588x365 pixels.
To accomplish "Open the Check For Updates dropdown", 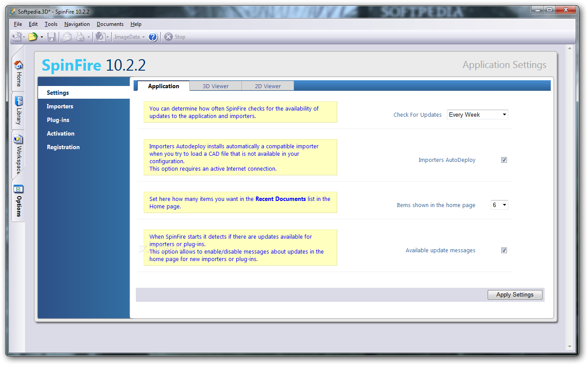I will pos(477,115).
